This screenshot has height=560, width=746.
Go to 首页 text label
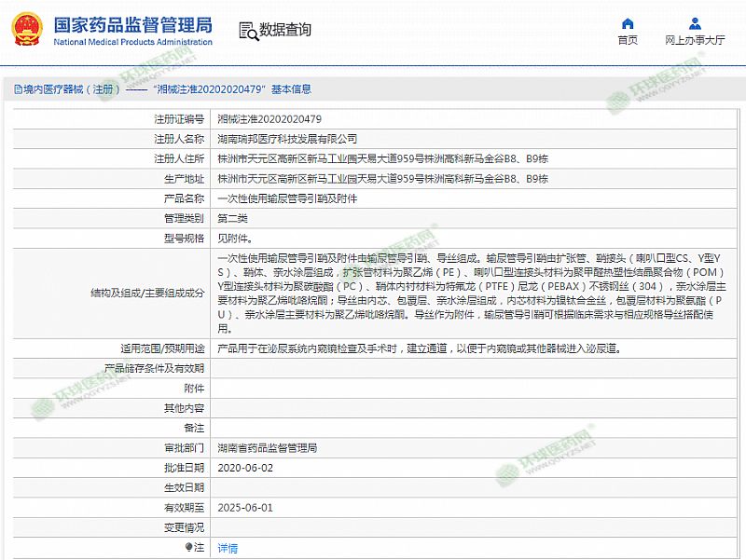click(x=628, y=40)
